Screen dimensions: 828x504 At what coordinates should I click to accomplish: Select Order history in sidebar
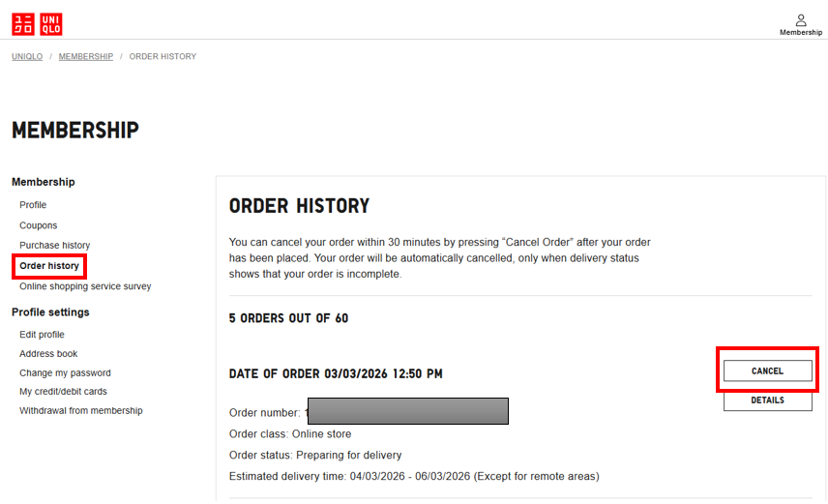point(49,266)
